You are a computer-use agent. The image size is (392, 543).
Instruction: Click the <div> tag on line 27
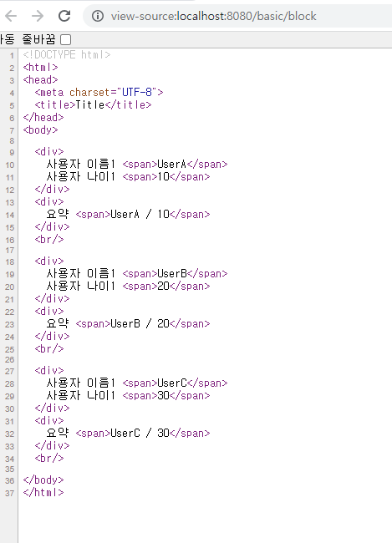pyautogui.click(x=49, y=370)
